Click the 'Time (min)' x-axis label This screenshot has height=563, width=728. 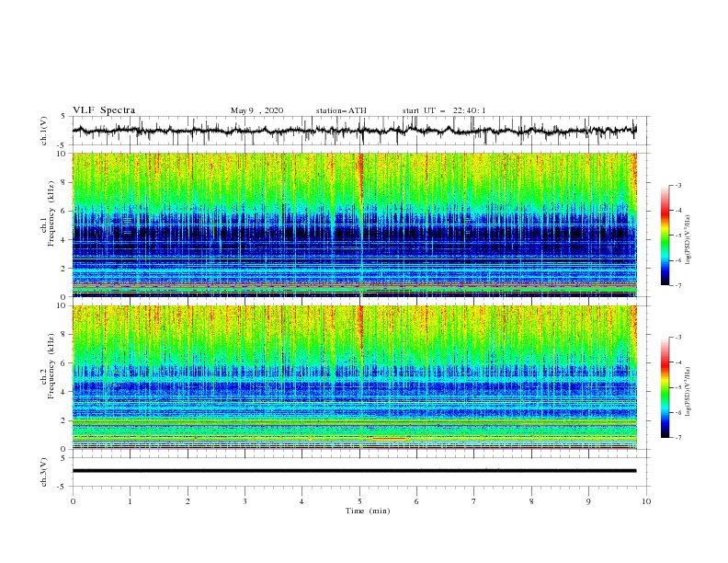[x=368, y=511]
